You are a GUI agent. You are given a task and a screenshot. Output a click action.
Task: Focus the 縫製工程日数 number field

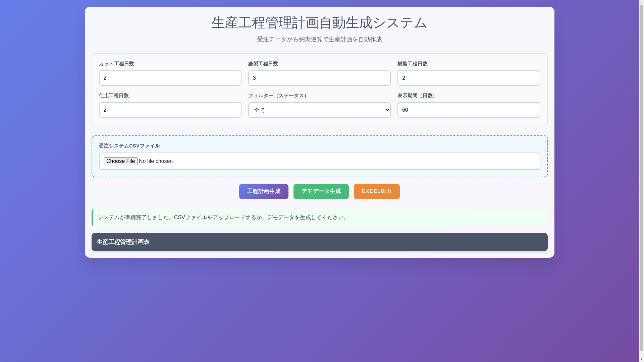click(x=319, y=78)
